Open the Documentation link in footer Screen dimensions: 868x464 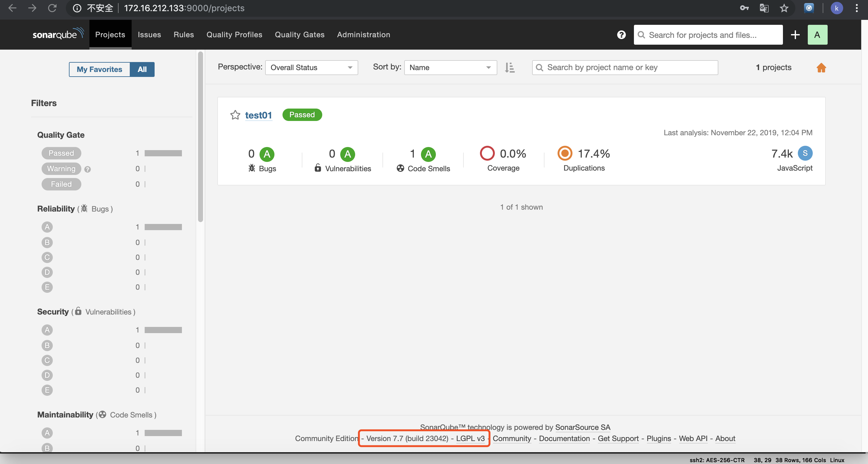pos(564,438)
